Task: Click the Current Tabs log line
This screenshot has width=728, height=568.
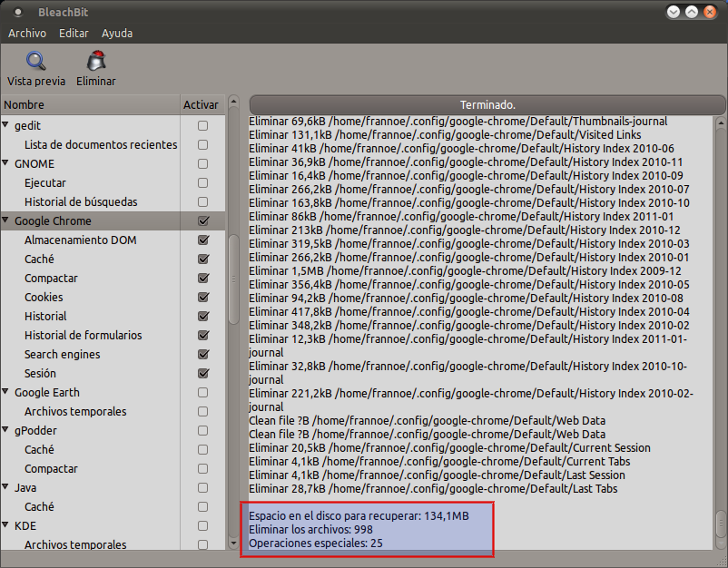Action: pos(439,462)
